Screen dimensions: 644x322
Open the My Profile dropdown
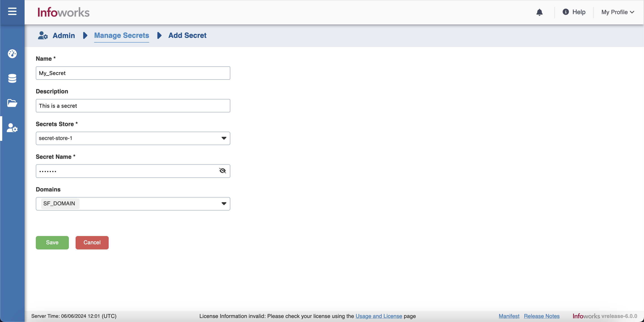tap(618, 12)
